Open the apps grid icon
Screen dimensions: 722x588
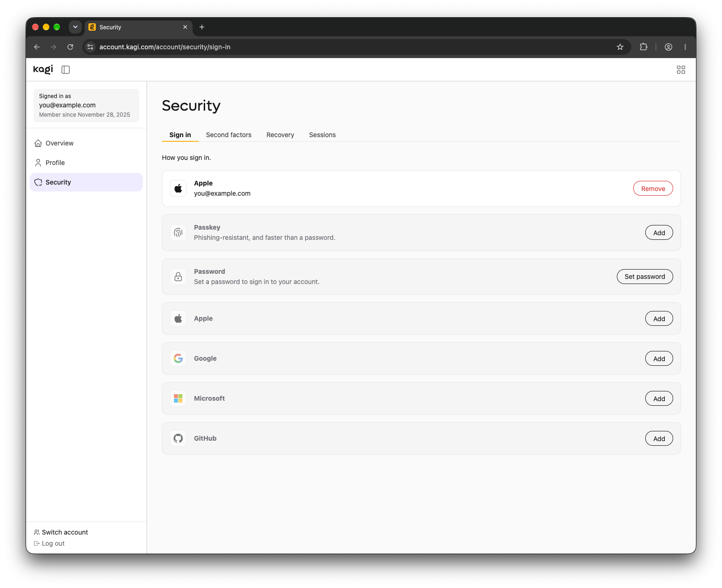pyautogui.click(x=681, y=70)
